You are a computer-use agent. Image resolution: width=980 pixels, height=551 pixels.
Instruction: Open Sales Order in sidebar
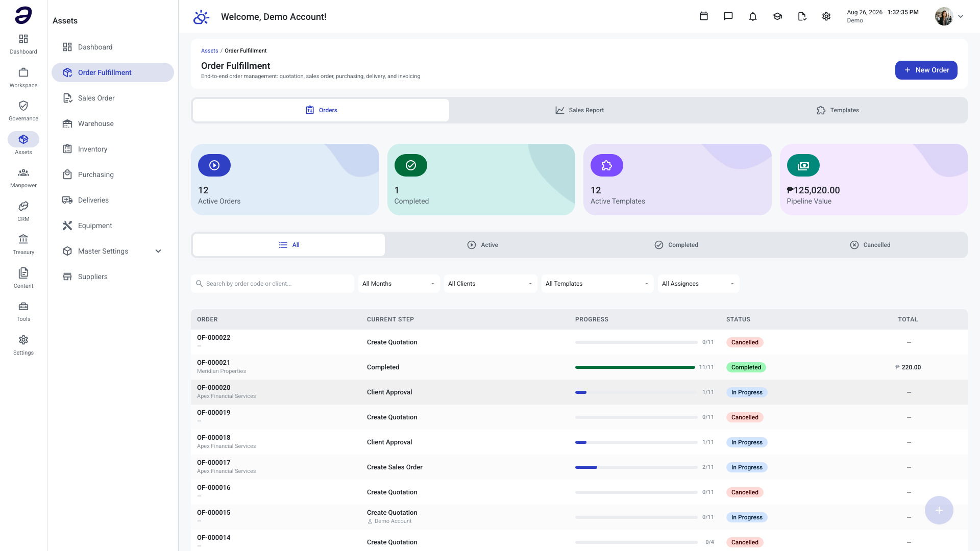tap(113, 98)
